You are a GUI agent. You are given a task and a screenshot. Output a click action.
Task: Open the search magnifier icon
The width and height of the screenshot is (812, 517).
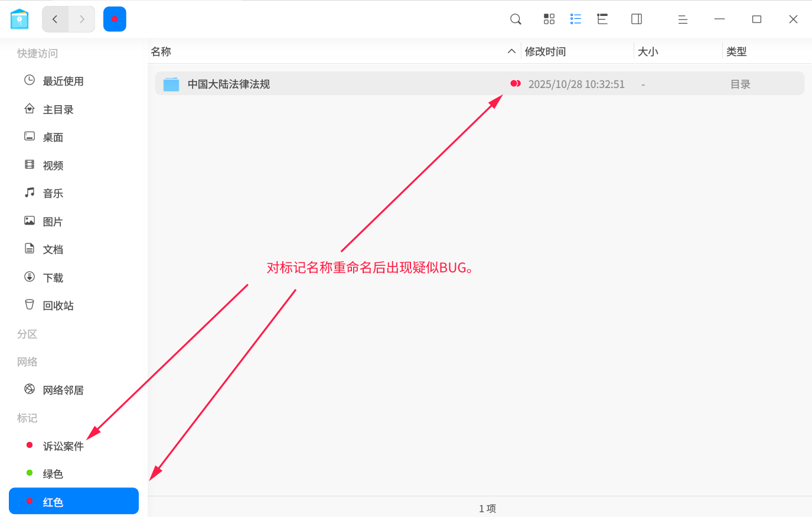point(516,19)
